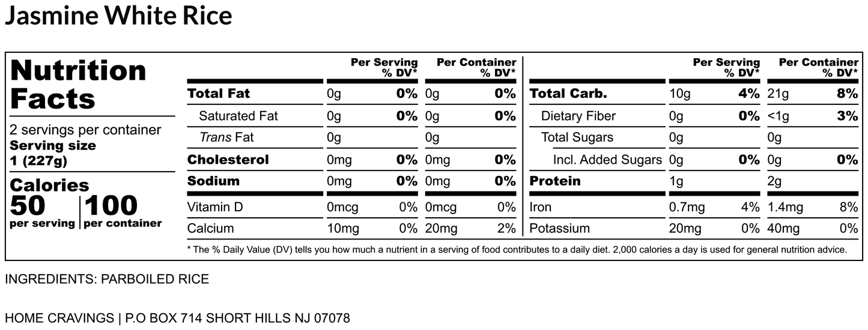Click the Total Carb. row label

click(x=568, y=94)
